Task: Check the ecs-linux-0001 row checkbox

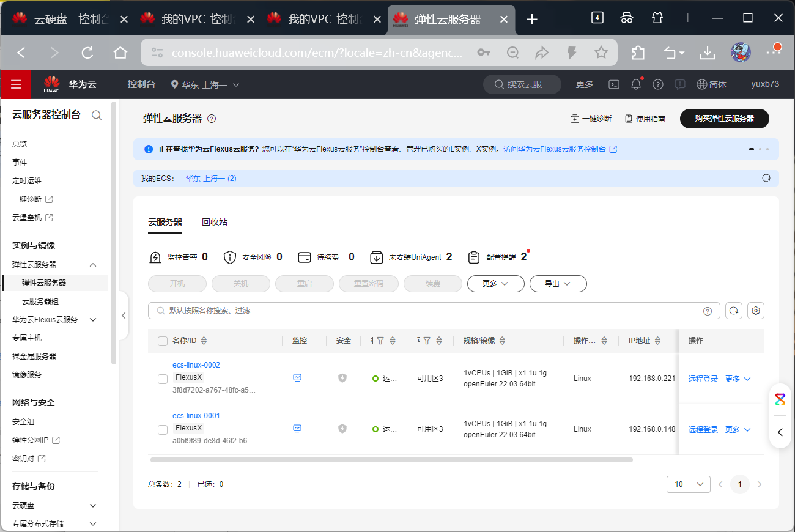Action: click(x=163, y=430)
